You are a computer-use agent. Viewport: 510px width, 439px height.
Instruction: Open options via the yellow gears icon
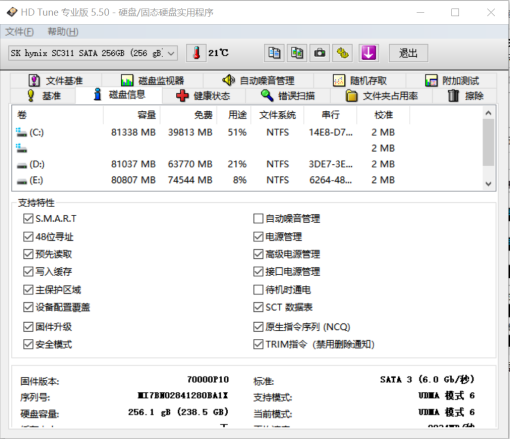(343, 53)
